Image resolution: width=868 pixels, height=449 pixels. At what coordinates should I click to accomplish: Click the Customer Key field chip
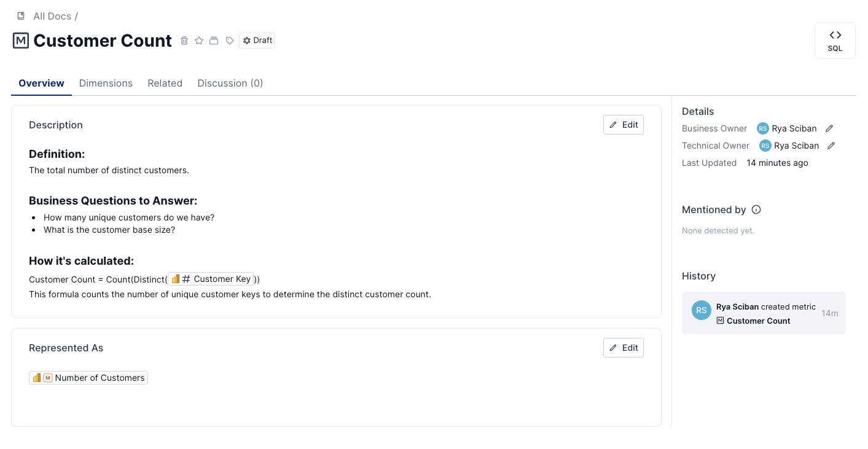tap(211, 279)
